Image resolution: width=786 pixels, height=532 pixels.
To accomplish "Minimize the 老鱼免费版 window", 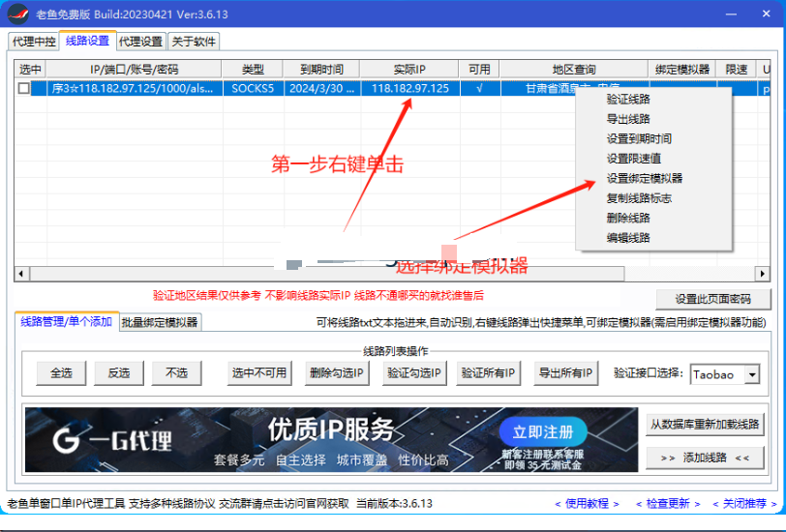I will pos(732,15).
